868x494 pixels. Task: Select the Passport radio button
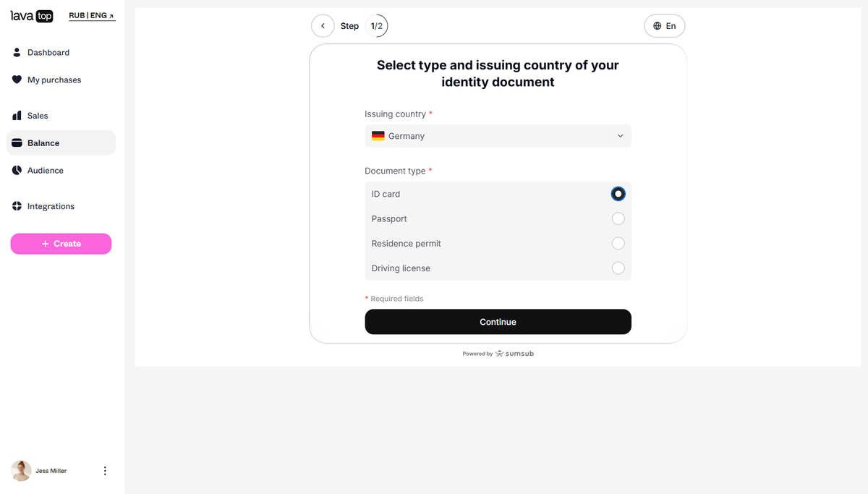(618, 218)
